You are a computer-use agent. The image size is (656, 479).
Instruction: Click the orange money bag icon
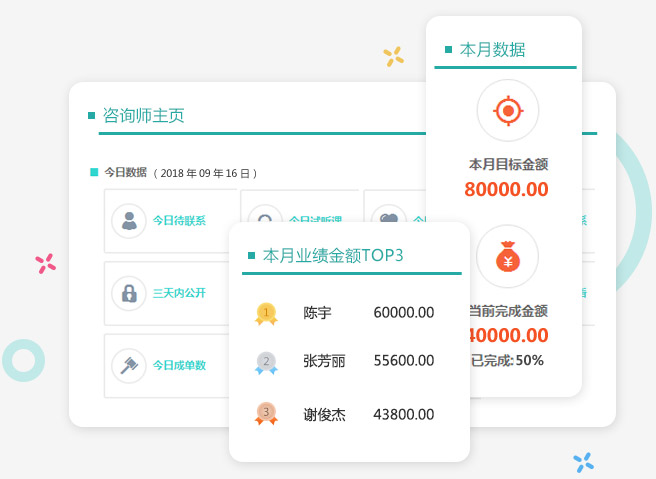(x=507, y=257)
